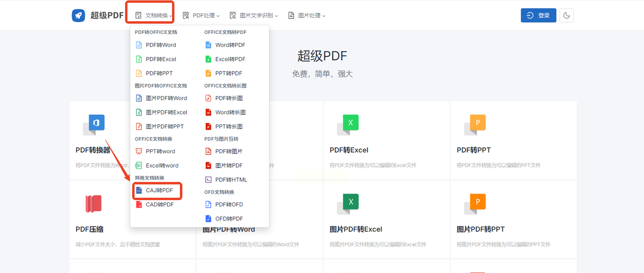Click the 图片PDF转Excel menu icon
Image resolution: width=644 pixels, height=273 pixels.
pyautogui.click(x=139, y=112)
